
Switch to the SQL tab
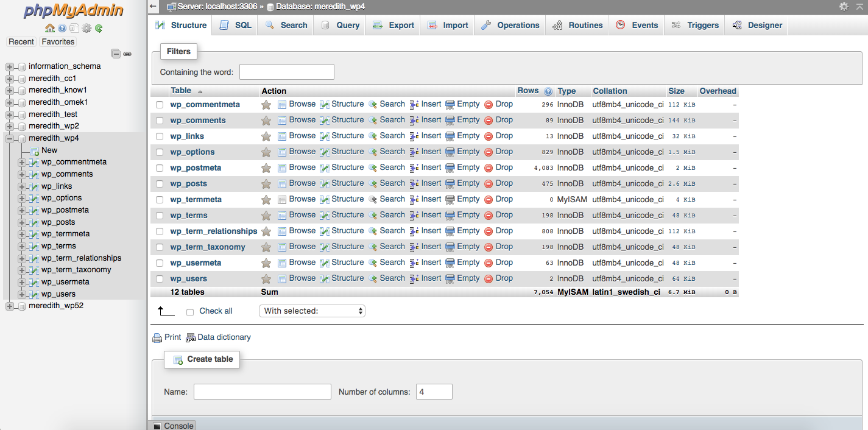[235, 26]
